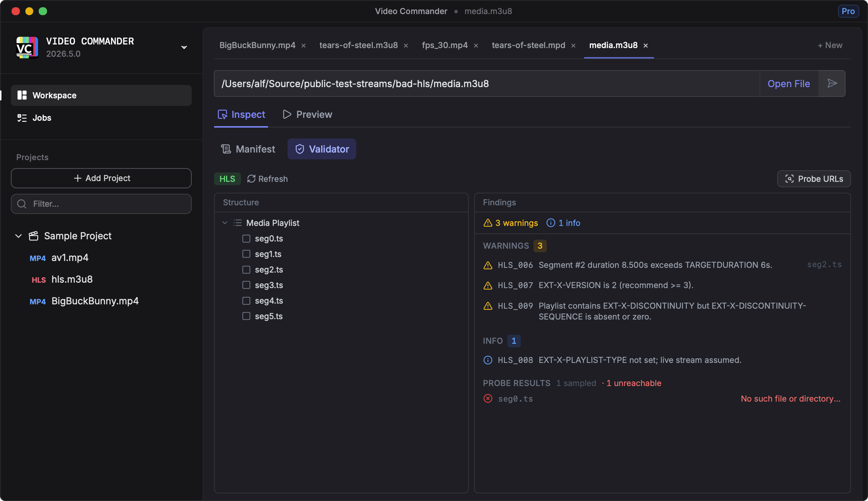Open the tears-of-steel.mpd tab

(x=528, y=45)
